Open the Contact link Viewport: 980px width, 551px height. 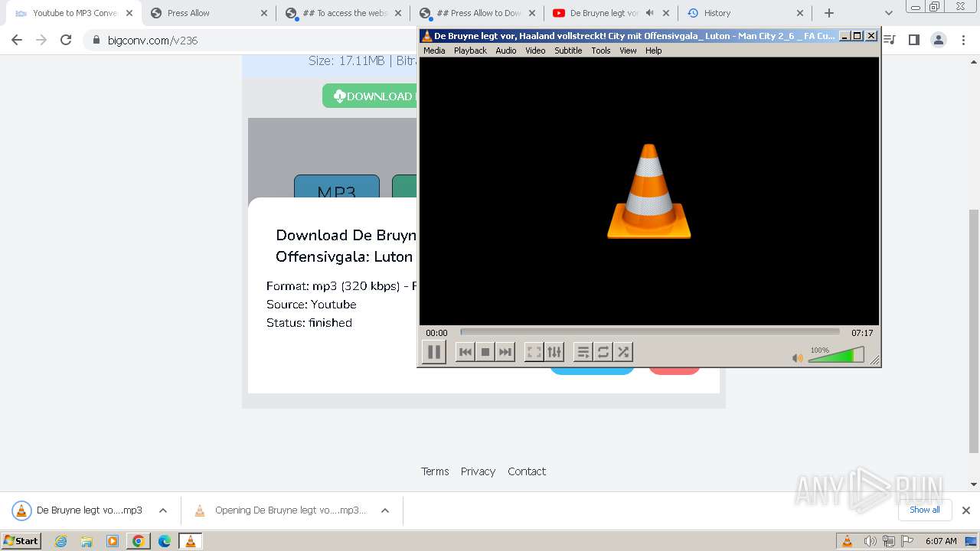(x=527, y=471)
